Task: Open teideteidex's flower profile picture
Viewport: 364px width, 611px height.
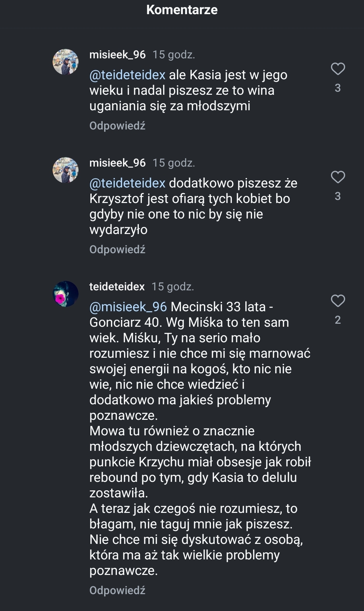Action: 66,294
